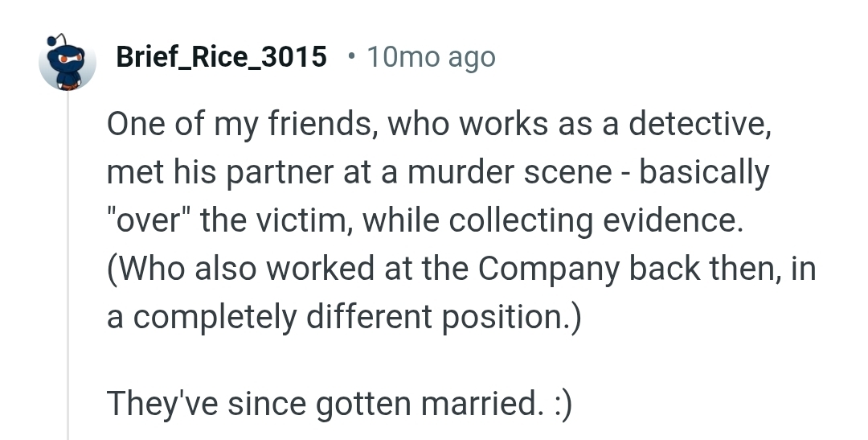Click the first line starting "One of my friends"

coord(439,125)
